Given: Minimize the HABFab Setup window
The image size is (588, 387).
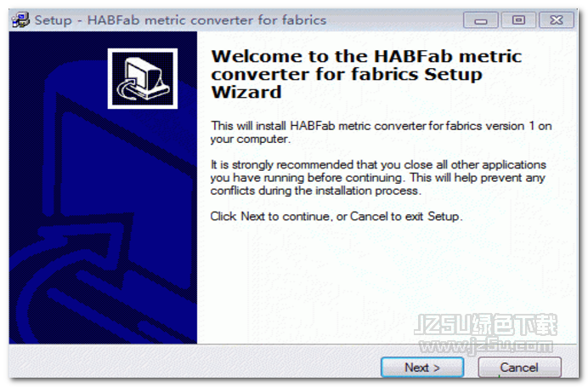Looking at the screenshot, I should point(480,20).
